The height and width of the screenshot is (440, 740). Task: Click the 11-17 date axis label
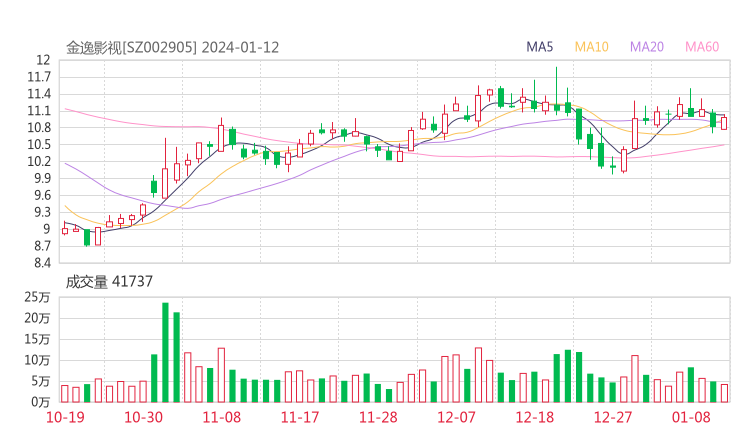300,417
